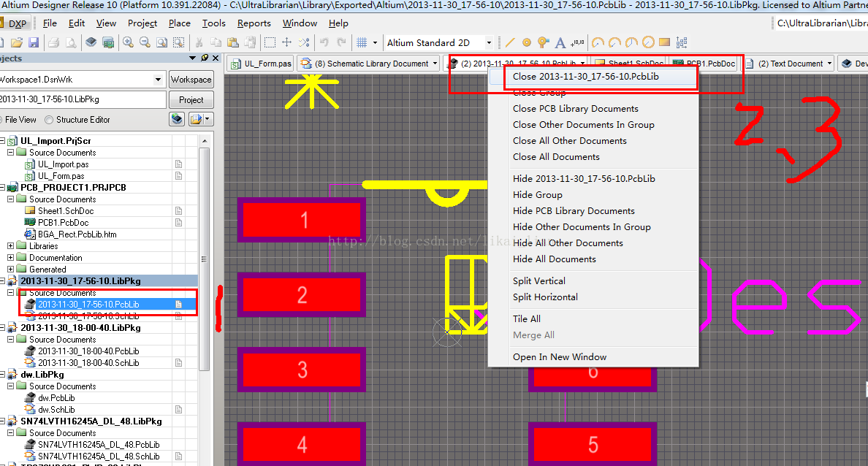Switch to the PCB1.PcbDoc tab
This screenshot has width=868, height=466.
[x=704, y=64]
